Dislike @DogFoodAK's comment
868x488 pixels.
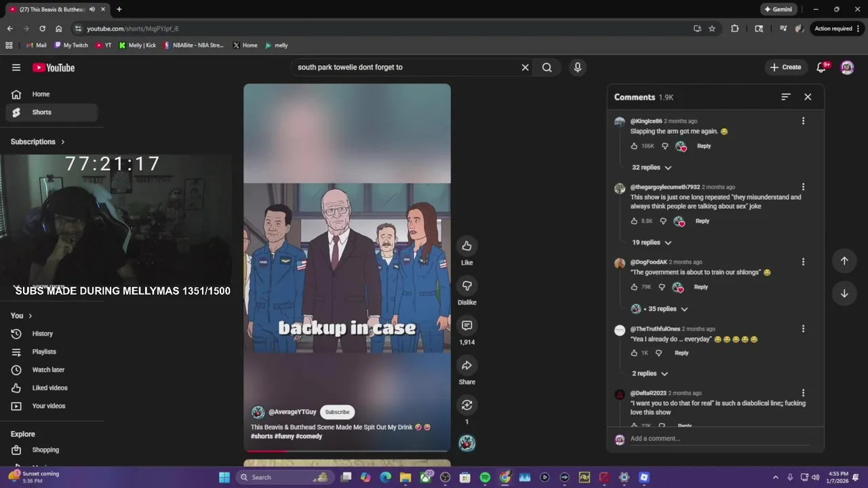662,287
